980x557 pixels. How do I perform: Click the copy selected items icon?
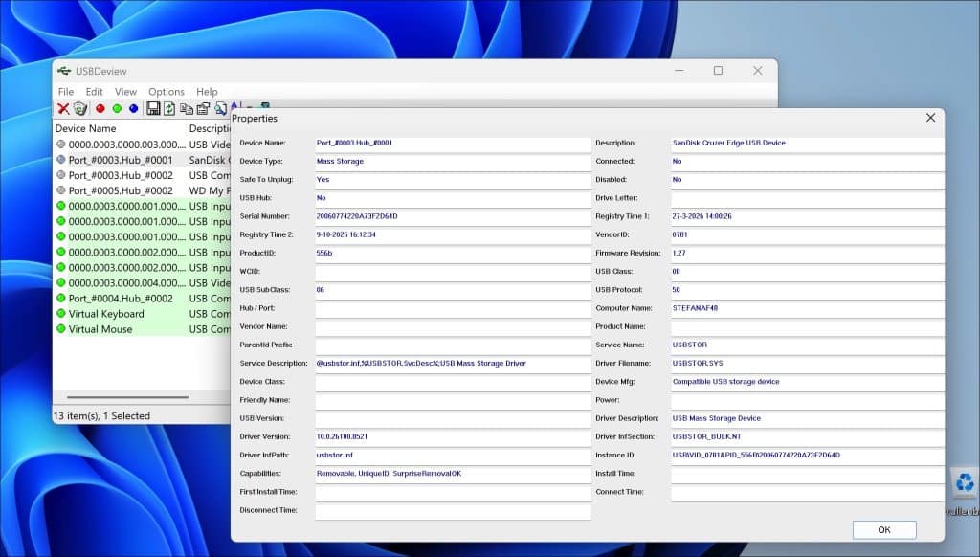pos(187,109)
